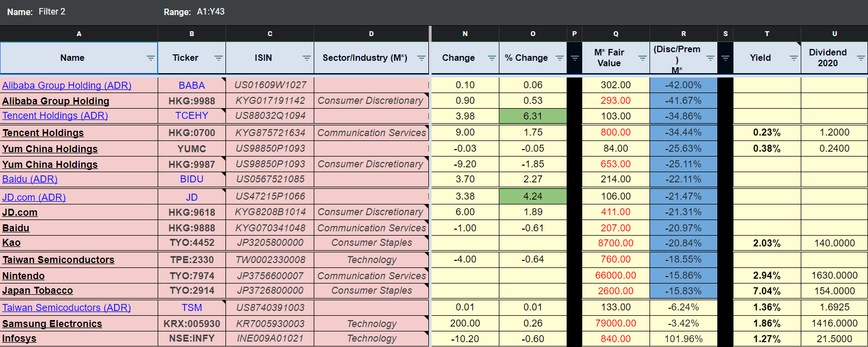Screen dimensions: 868x347
Task: Click the BABA ticker link
Action: coord(192,86)
